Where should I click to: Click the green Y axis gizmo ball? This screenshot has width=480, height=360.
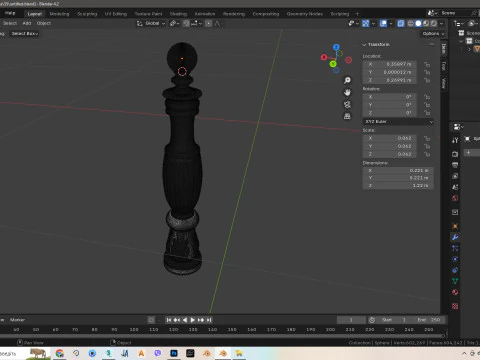333,64
